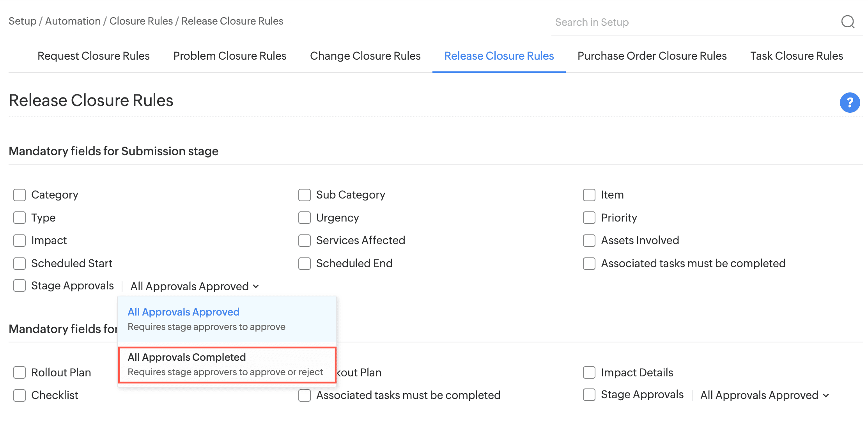Tick the Urgency checkbox
868x422 pixels.
(305, 218)
